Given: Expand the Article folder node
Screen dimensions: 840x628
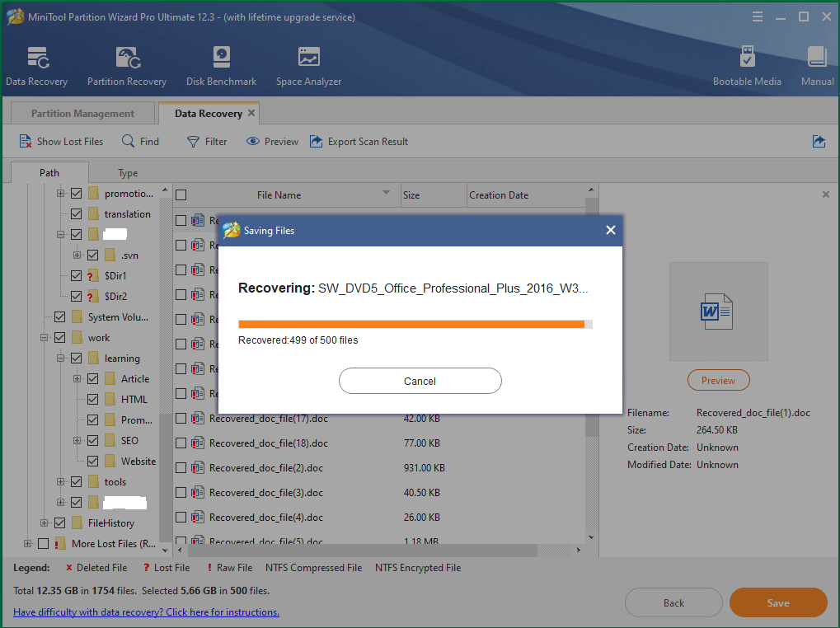Looking at the screenshot, I should (x=77, y=378).
